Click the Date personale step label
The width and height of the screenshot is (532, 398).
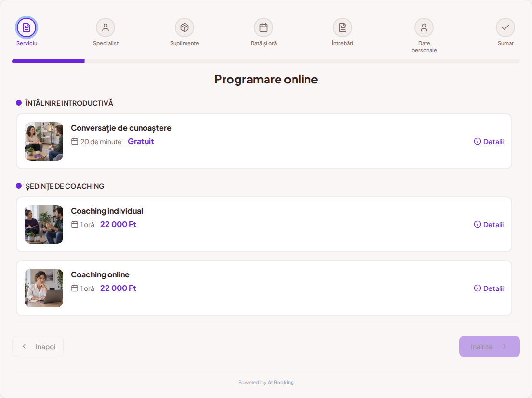(x=424, y=47)
